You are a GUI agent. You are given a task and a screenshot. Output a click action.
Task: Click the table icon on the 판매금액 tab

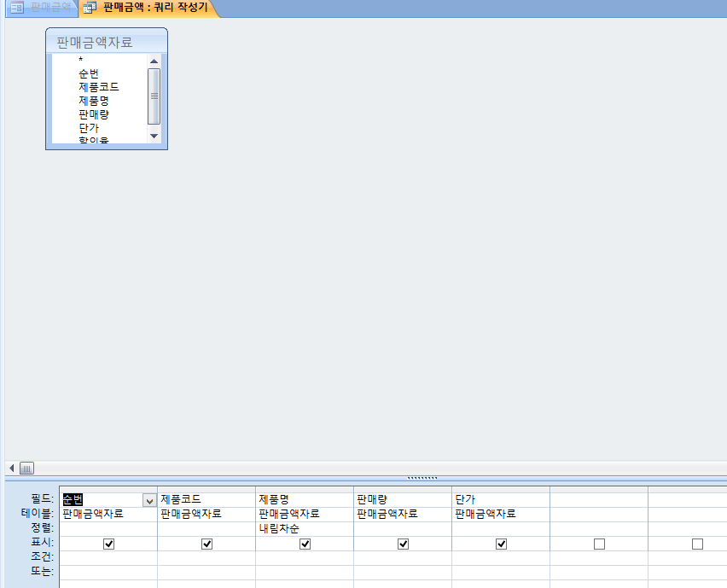pos(16,7)
